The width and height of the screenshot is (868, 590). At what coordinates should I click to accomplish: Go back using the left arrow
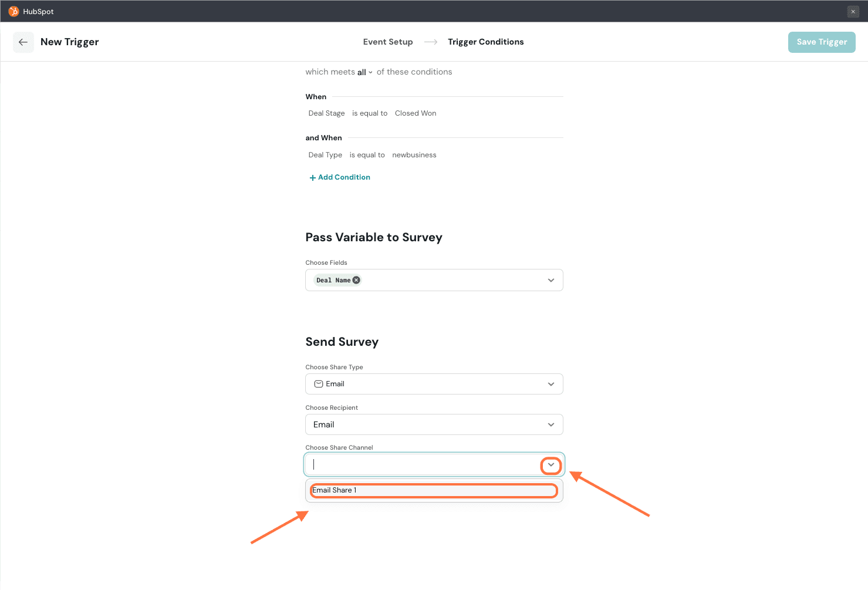[23, 42]
